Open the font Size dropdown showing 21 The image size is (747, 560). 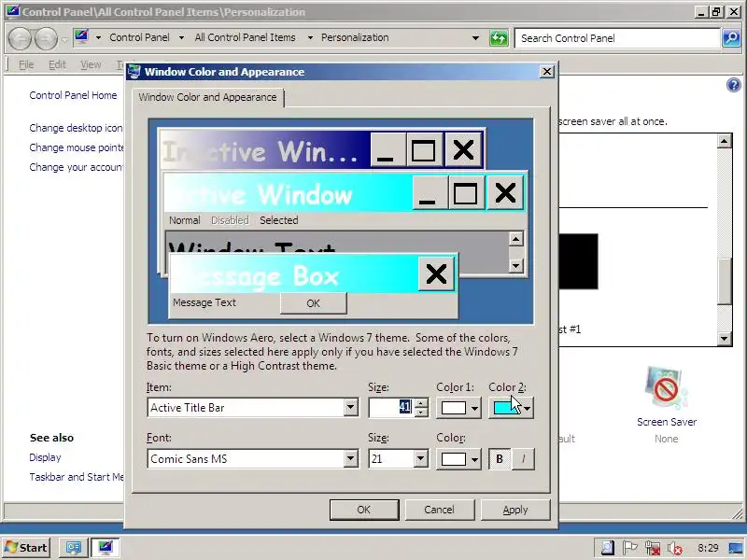point(419,459)
